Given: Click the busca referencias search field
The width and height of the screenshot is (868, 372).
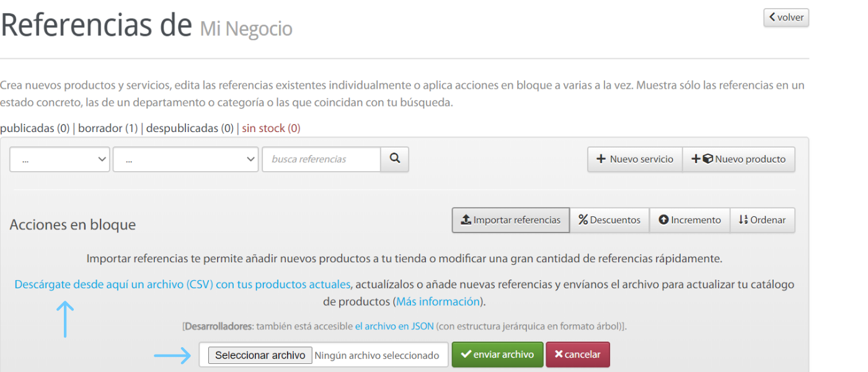Looking at the screenshot, I should tap(321, 159).
